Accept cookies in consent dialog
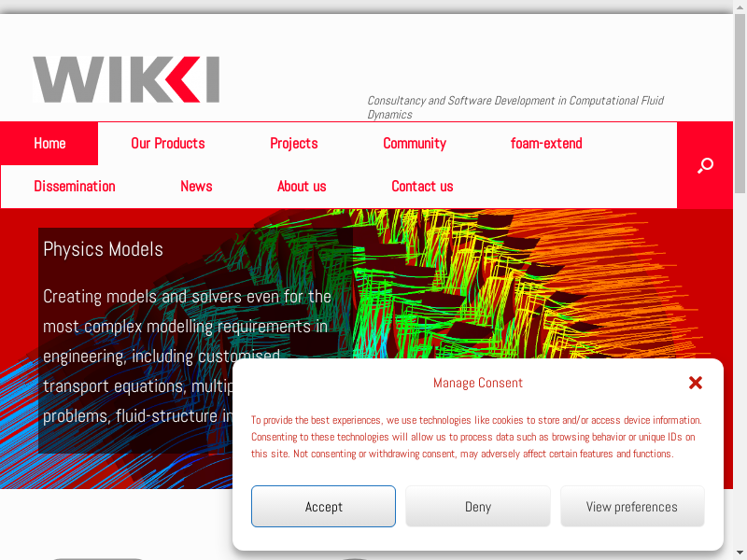Screen dimensions: 747x560 click(x=323, y=507)
